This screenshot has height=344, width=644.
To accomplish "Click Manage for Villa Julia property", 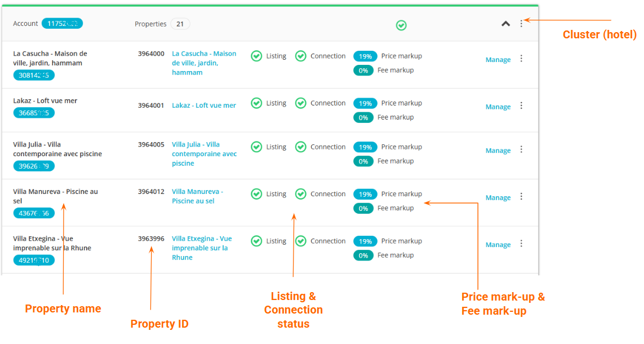I will 498,151.
